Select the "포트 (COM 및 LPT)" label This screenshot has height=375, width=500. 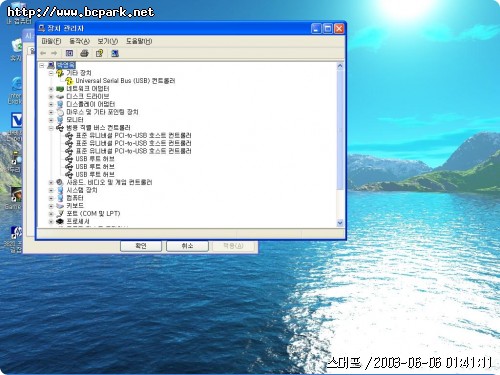tap(93, 214)
